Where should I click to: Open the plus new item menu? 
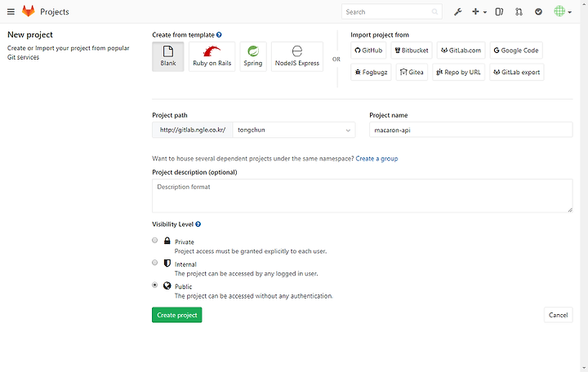(479, 12)
